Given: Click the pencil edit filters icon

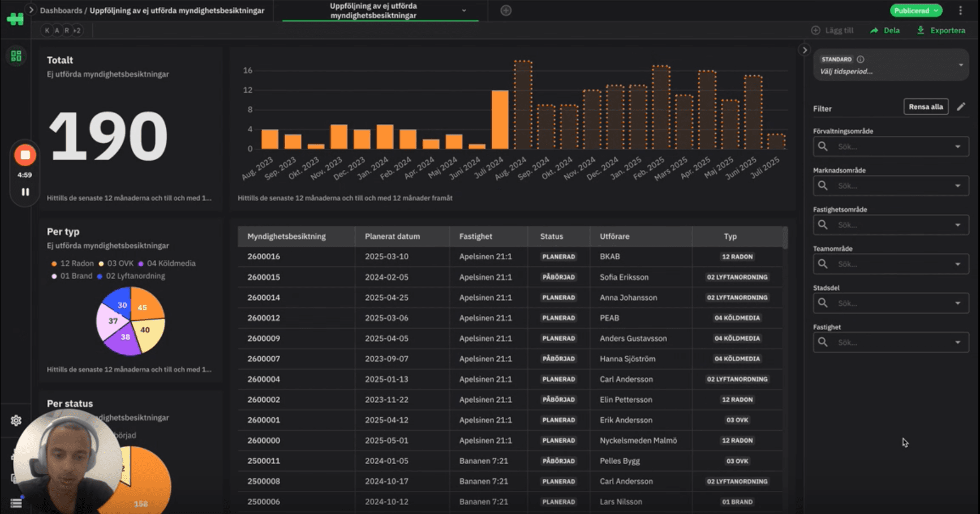Looking at the screenshot, I should click(x=961, y=106).
